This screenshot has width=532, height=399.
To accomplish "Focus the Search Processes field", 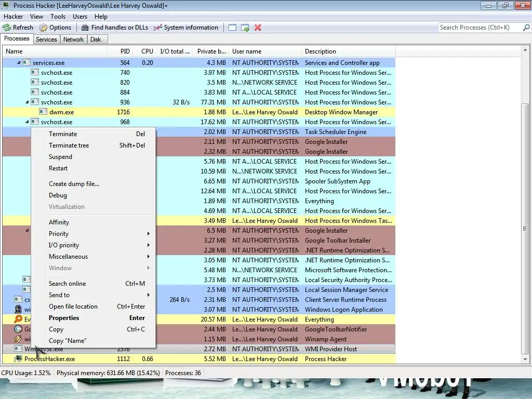I will click(x=480, y=28).
